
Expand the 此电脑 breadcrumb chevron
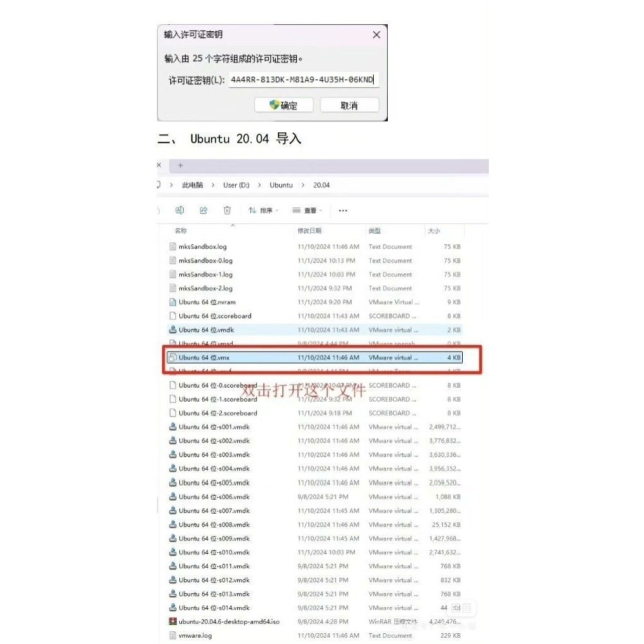click(x=213, y=185)
